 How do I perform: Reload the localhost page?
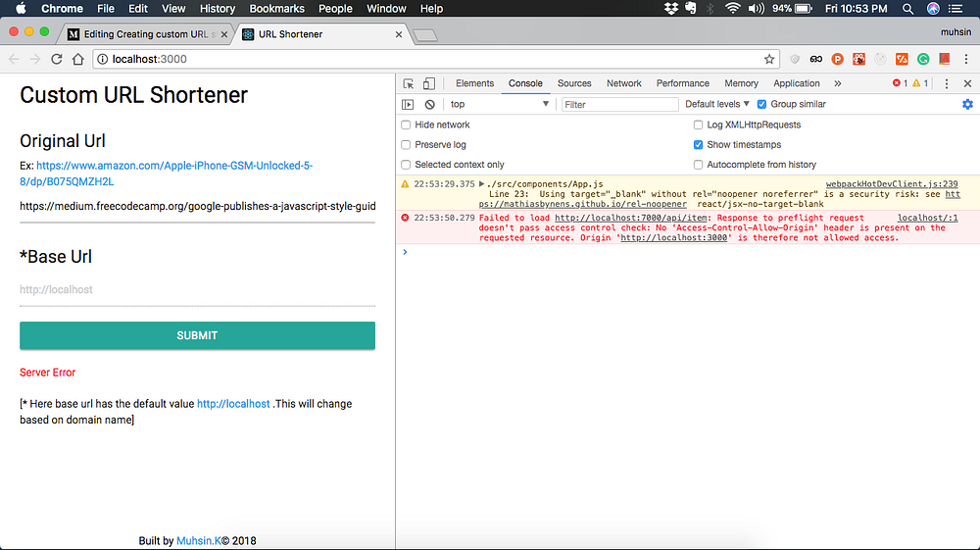pyautogui.click(x=56, y=59)
